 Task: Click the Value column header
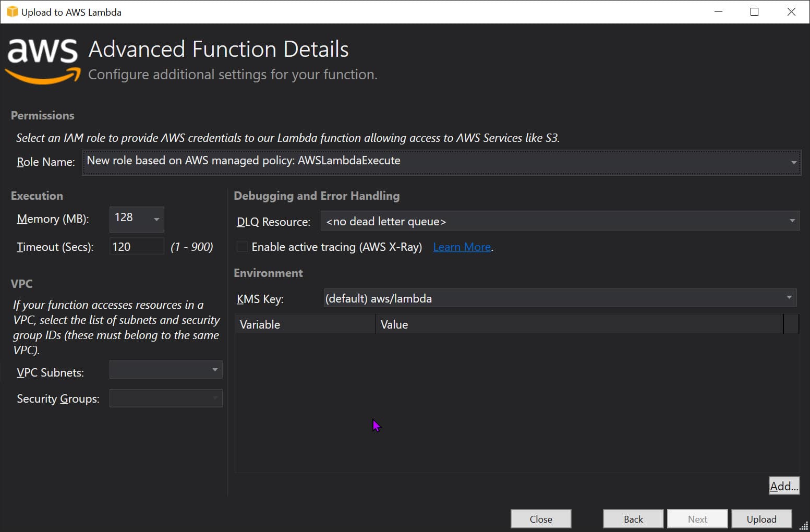tap(579, 324)
